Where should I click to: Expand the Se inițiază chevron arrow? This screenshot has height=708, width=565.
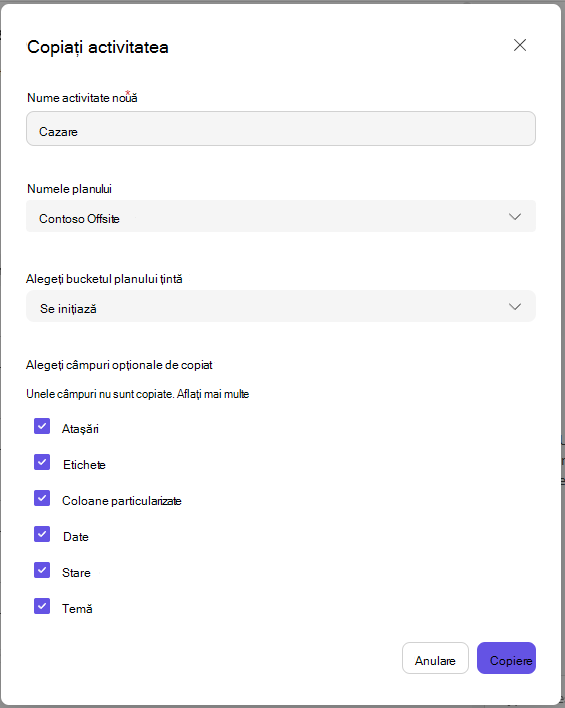(x=515, y=307)
